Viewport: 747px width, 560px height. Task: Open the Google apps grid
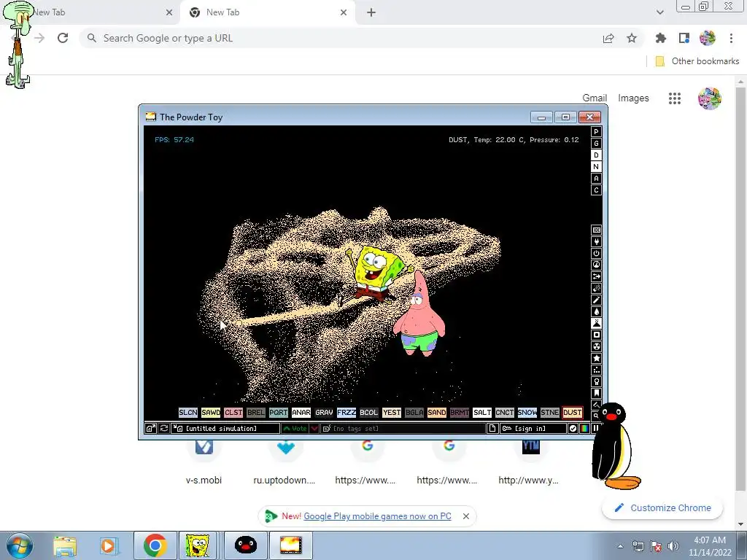pyautogui.click(x=675, y=98)
